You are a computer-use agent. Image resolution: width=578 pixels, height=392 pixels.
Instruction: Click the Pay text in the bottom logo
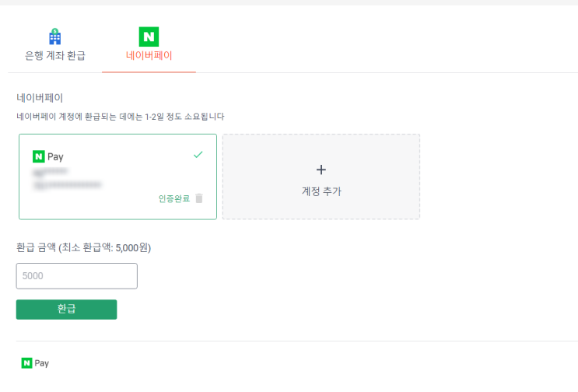tap(42, 363)
